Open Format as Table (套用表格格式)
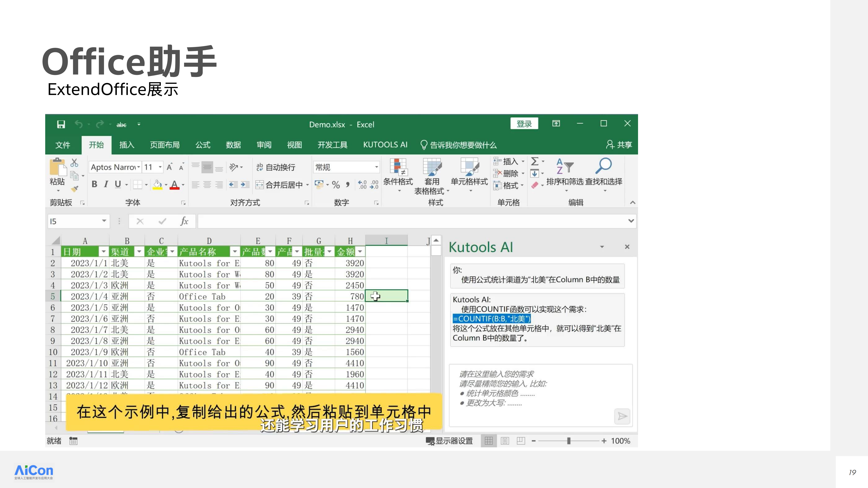 pyautogui.click(x=432, y=177)
